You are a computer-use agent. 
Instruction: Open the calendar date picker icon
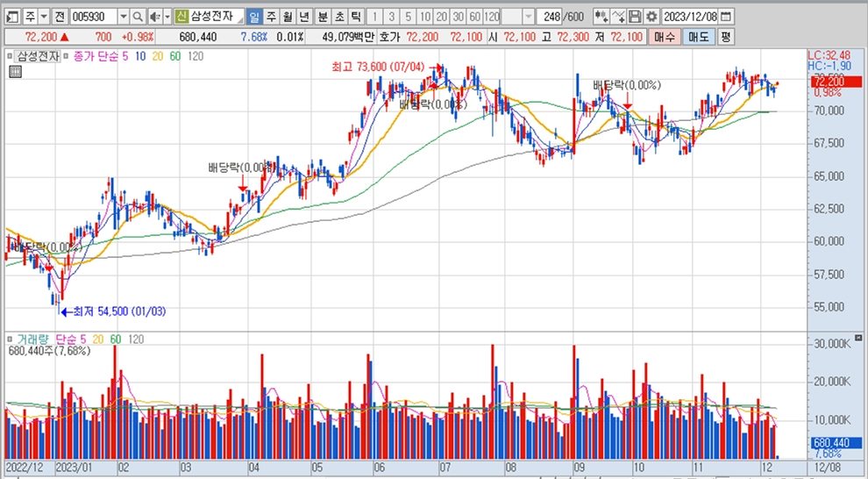[727, 17]
